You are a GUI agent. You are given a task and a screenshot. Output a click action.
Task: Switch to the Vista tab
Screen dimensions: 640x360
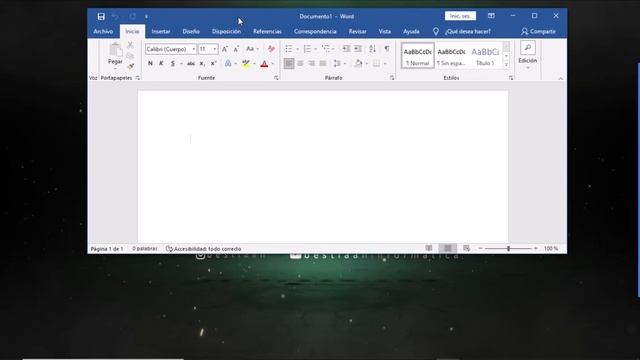[x=384, y=31]
